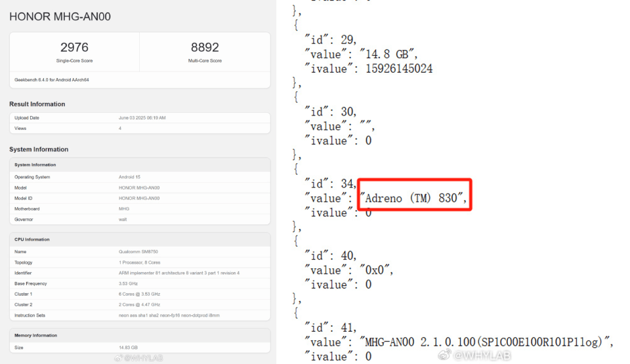Select the 8892 multi-core score number
The height and width of the screenshot is (364, 630).
[x=205, y=47]
